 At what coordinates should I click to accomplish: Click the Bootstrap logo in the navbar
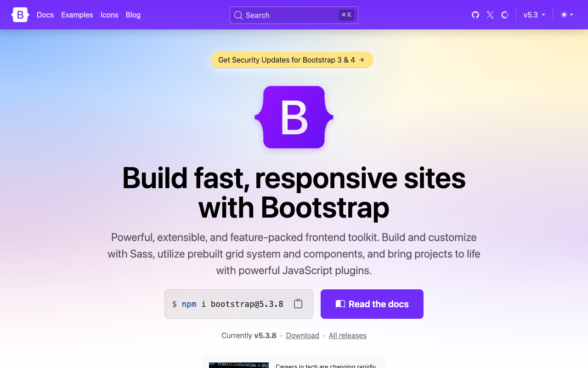tap(20, 15)
